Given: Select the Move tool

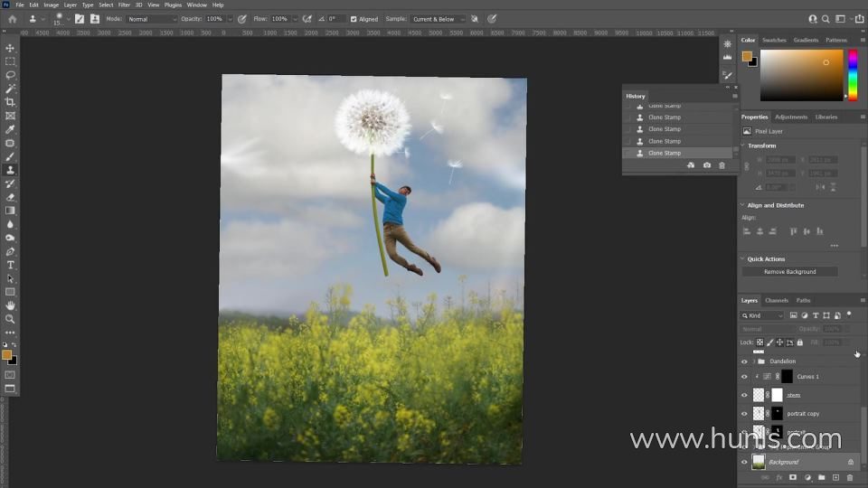Looking at the screenshot, I should 10,48.
